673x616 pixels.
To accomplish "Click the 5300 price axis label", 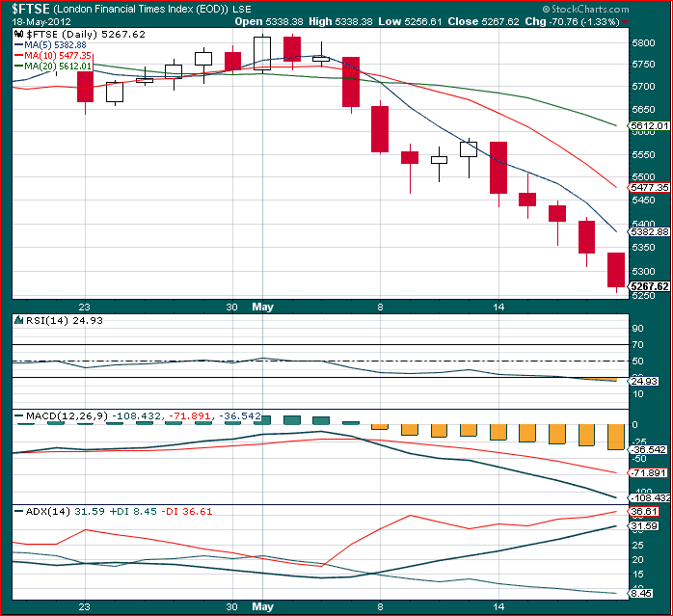I will pyautogui.click(x=643, y=271).
